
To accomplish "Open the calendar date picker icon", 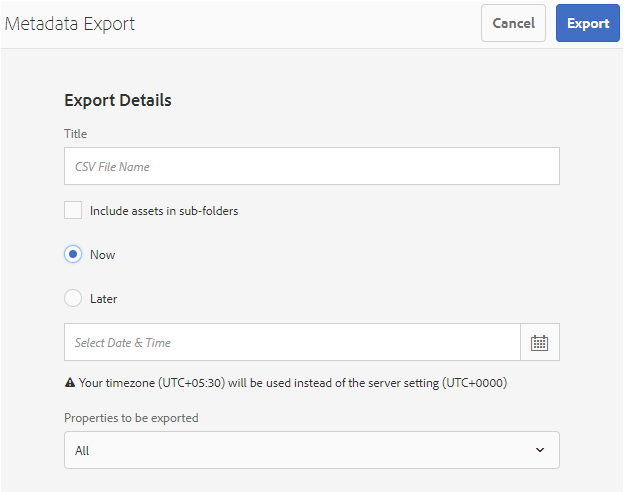I will point(540,342).
